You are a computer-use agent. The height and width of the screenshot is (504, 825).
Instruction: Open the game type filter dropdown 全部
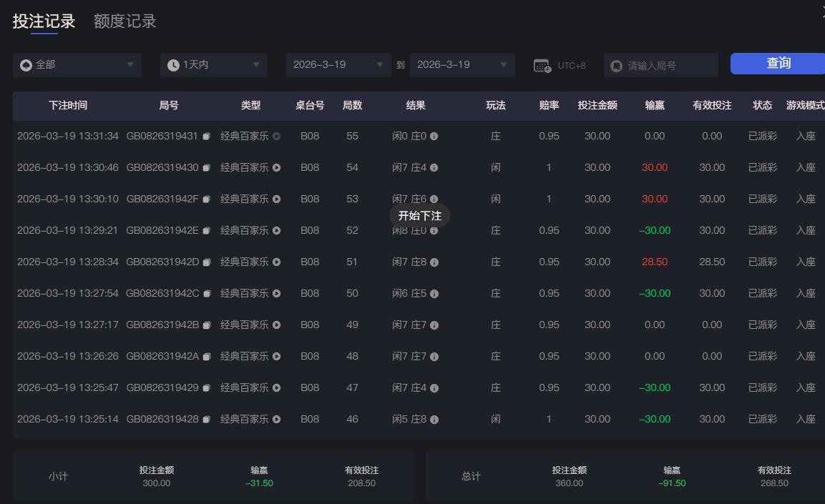pos(77,65)
